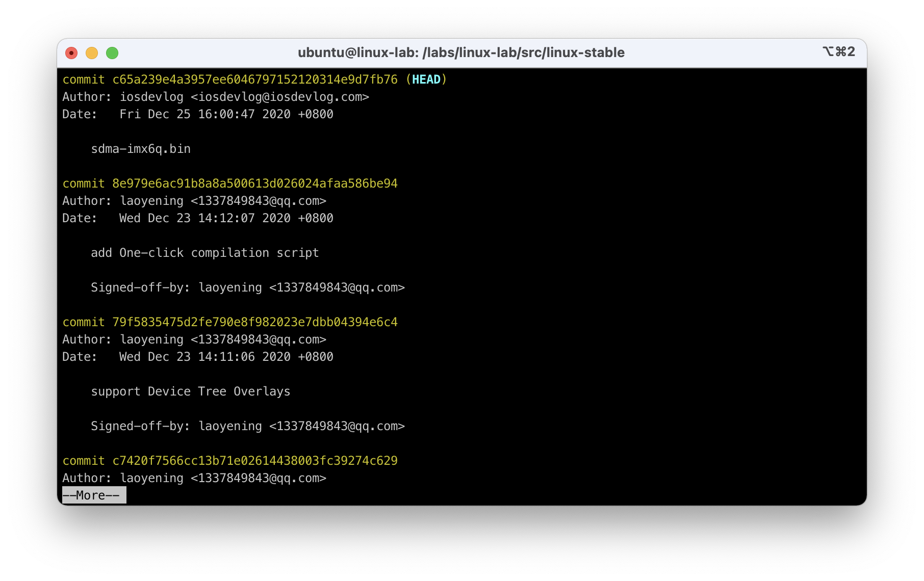This screenshot has height=581, width=924.
Task: Click the HEAD label on first commit
Action: (426, 80)
